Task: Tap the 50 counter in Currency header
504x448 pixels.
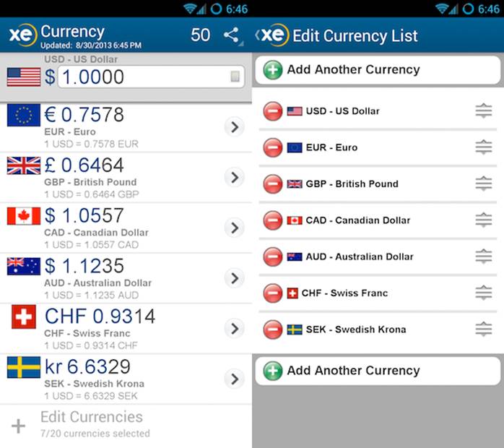Action: (x=200, y=35)
